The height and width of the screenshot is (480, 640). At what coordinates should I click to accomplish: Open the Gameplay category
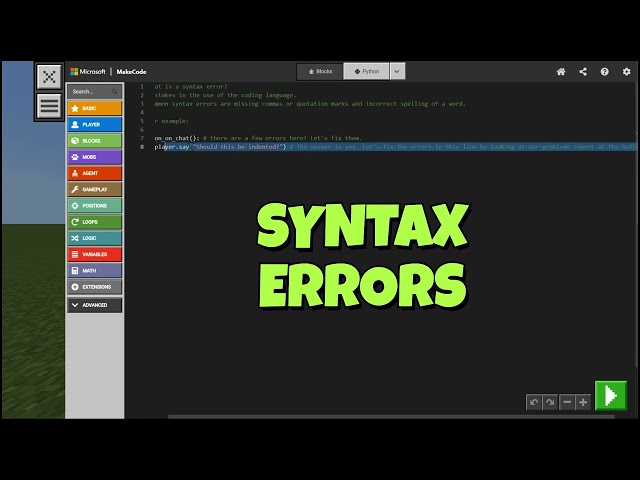94,189
